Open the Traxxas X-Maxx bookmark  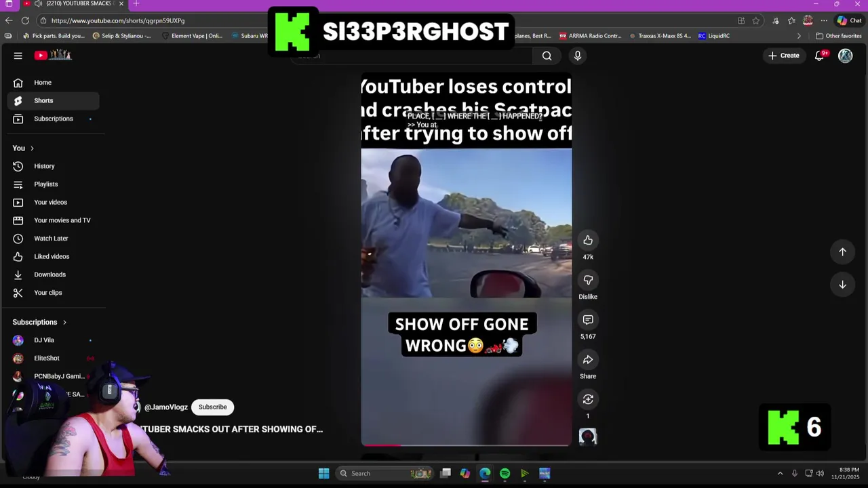[x=660, y=36]
